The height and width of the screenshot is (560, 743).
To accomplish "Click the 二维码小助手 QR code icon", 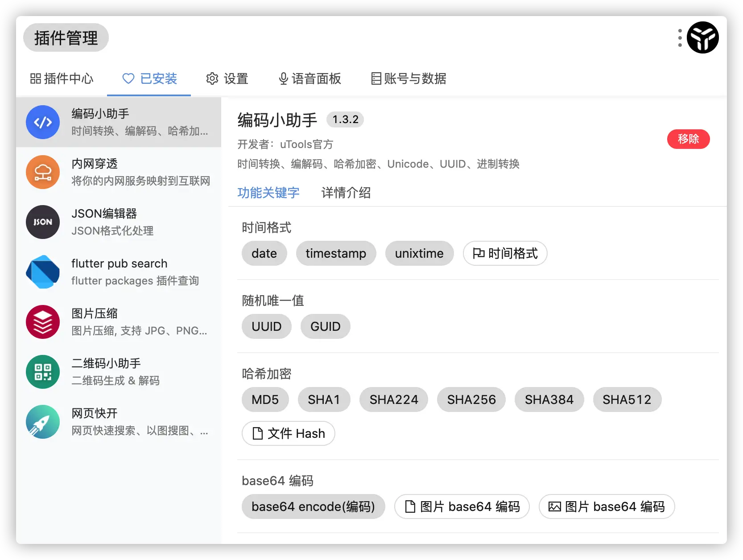I will coord(43,372).
